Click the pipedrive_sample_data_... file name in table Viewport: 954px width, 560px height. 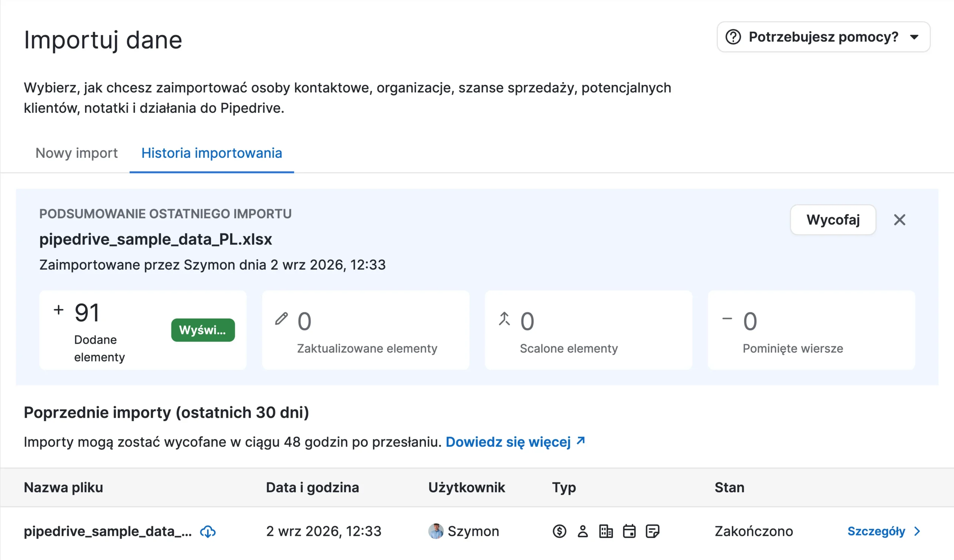pos(108,531)
